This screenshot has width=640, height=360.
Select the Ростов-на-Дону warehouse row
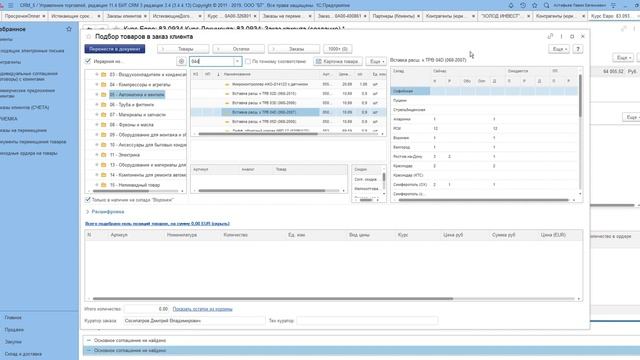click(x=484, y=156)
